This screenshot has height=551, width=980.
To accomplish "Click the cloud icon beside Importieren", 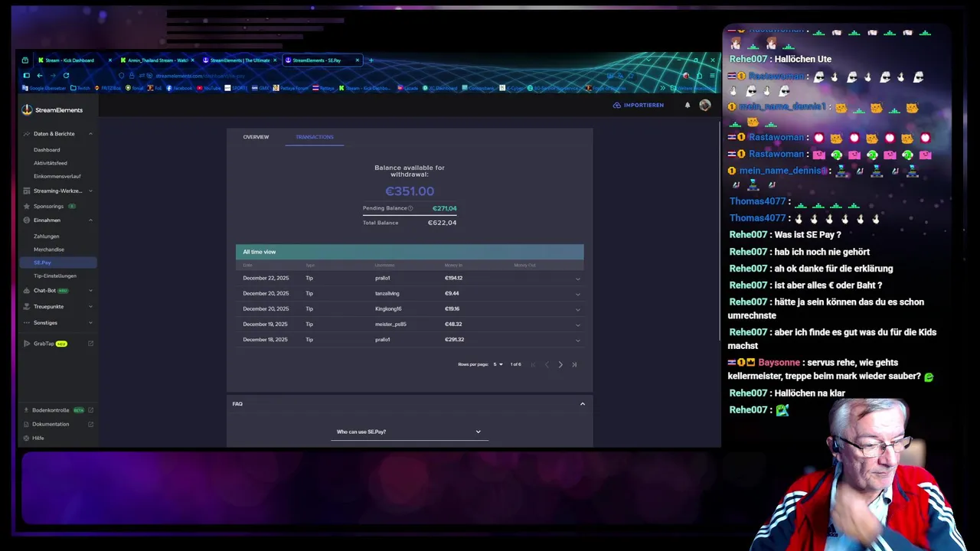I will point(616,105).
